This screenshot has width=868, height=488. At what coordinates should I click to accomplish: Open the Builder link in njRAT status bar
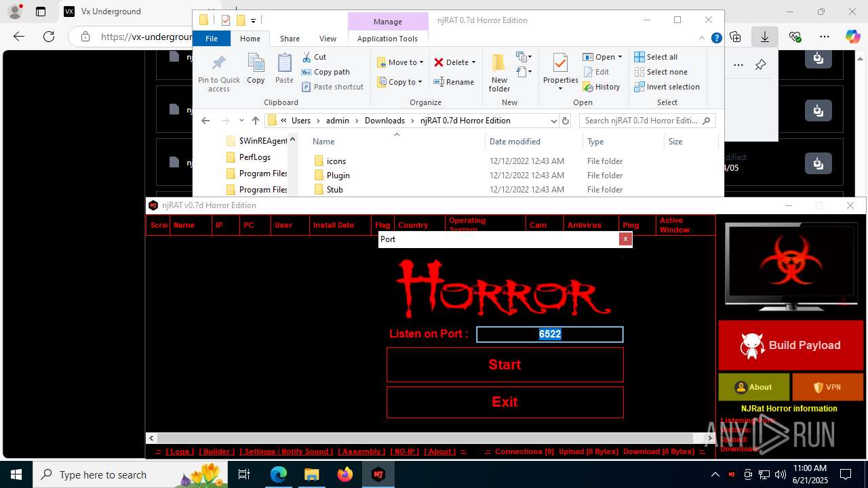click(217, 451)
